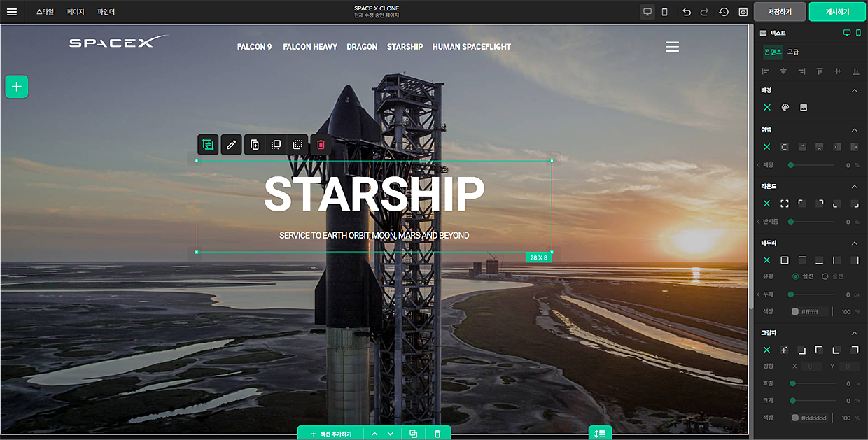Select the bottom-right shadow option

tap(802, 350)
